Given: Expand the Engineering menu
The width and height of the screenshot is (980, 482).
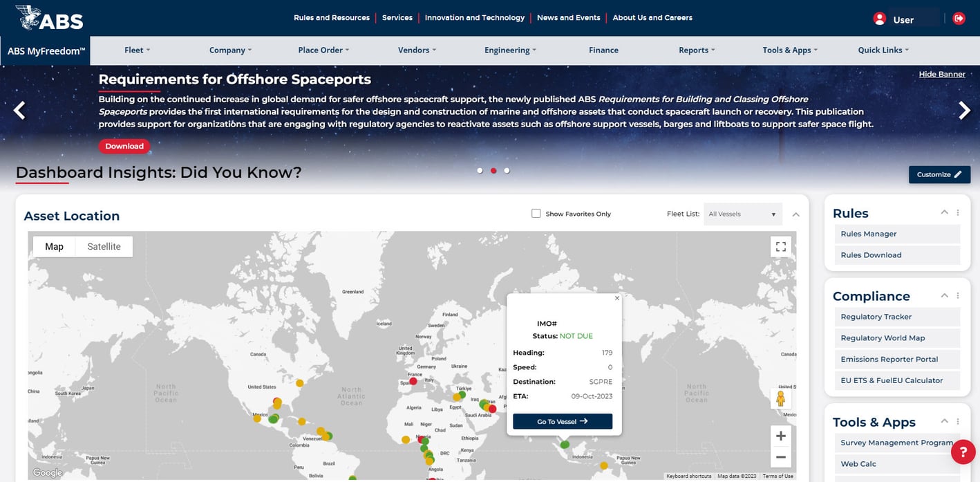Looking at the screenshot, I should (x=510, y=50).
